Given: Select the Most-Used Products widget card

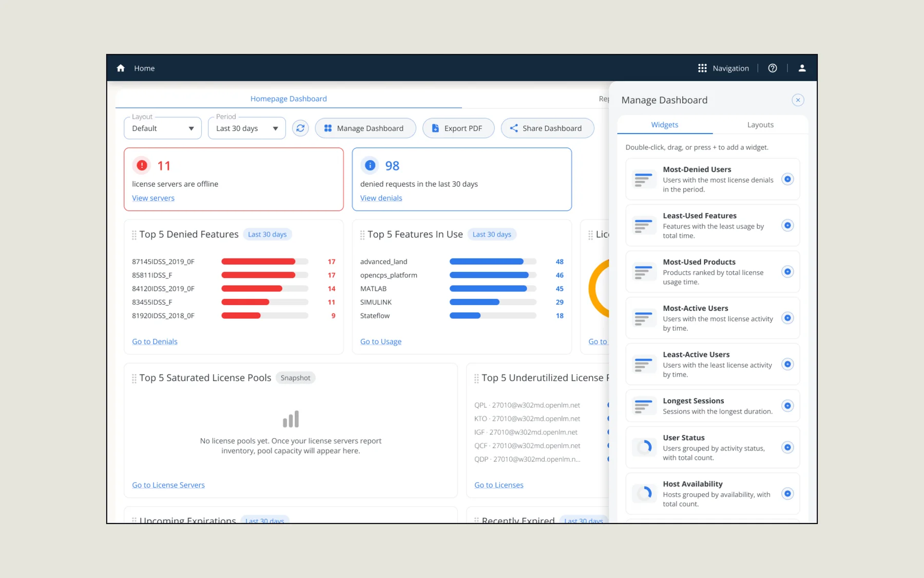Looking at the screenshot, I should pos(713,272).
